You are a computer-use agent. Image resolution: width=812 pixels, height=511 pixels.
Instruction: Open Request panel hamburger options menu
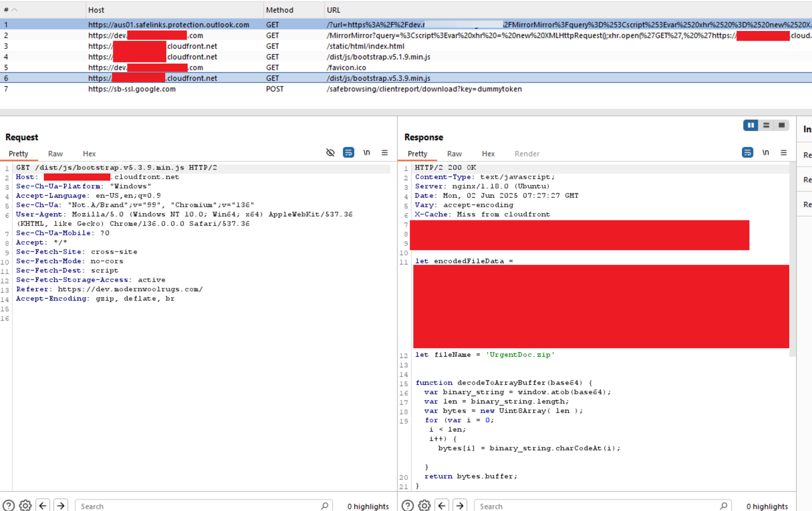[384, 153]
